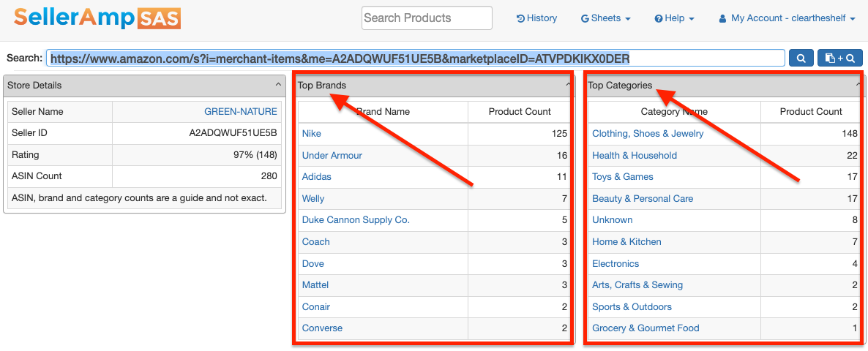This screenshot has height=351, width=868.
Task: Open the Converse brand link
Action: [x=322, y=328]
